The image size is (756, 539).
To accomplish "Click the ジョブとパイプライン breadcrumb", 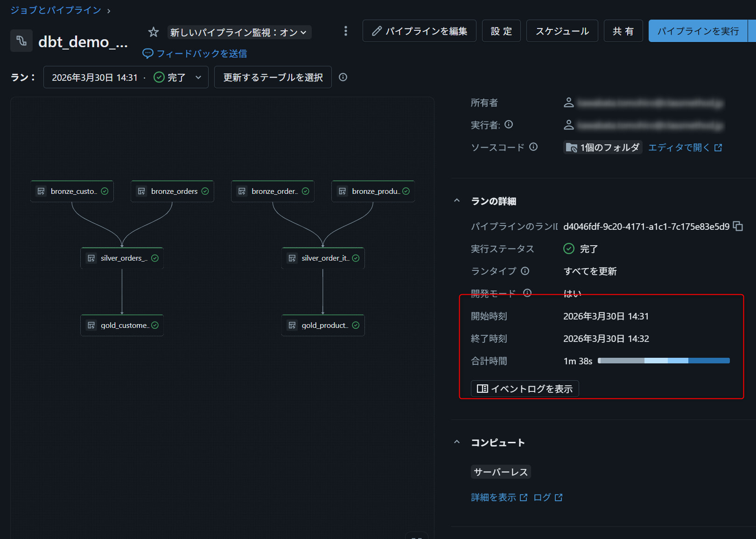I will tap(56, 10).
